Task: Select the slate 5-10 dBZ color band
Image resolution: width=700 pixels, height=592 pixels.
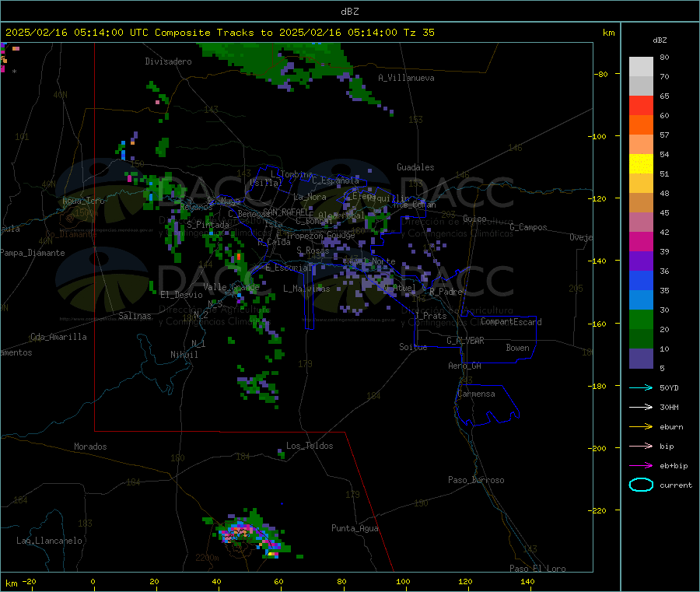Action: click(x=641, y=359)
